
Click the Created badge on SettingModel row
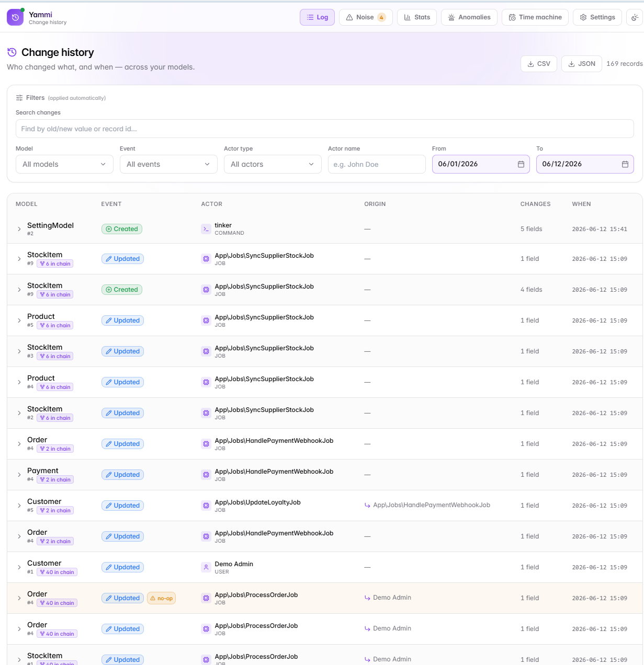click(x=122, y=229)
